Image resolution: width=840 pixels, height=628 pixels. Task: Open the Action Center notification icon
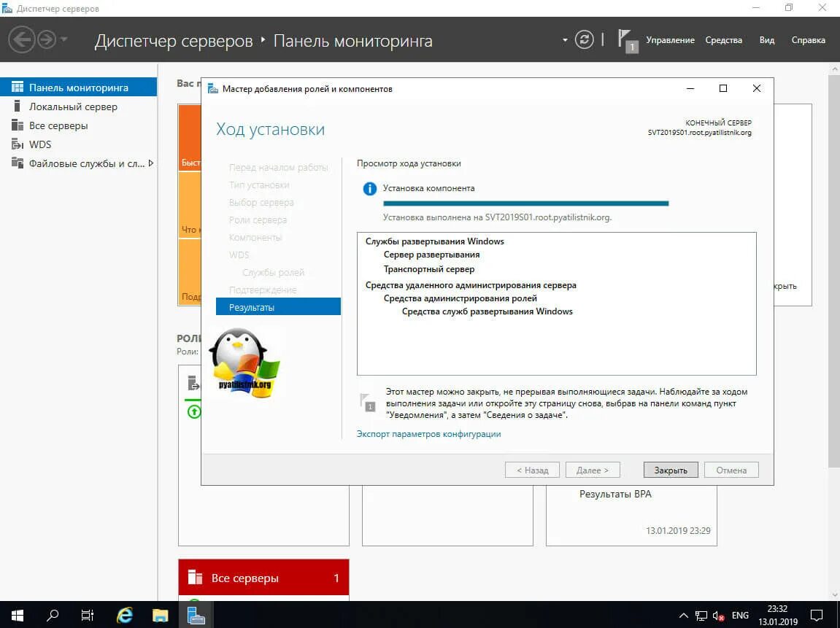[817, 615]
